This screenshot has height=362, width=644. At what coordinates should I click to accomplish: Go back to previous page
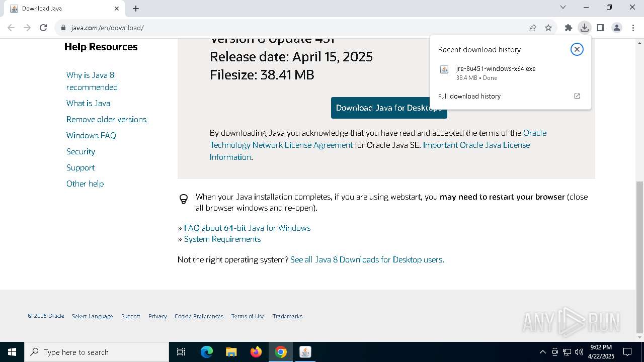tap(11, 28)
